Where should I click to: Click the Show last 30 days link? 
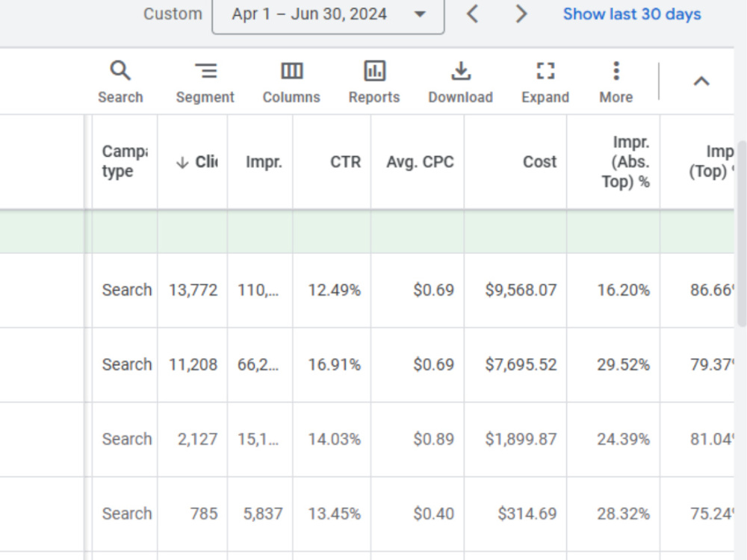[632, 14]
